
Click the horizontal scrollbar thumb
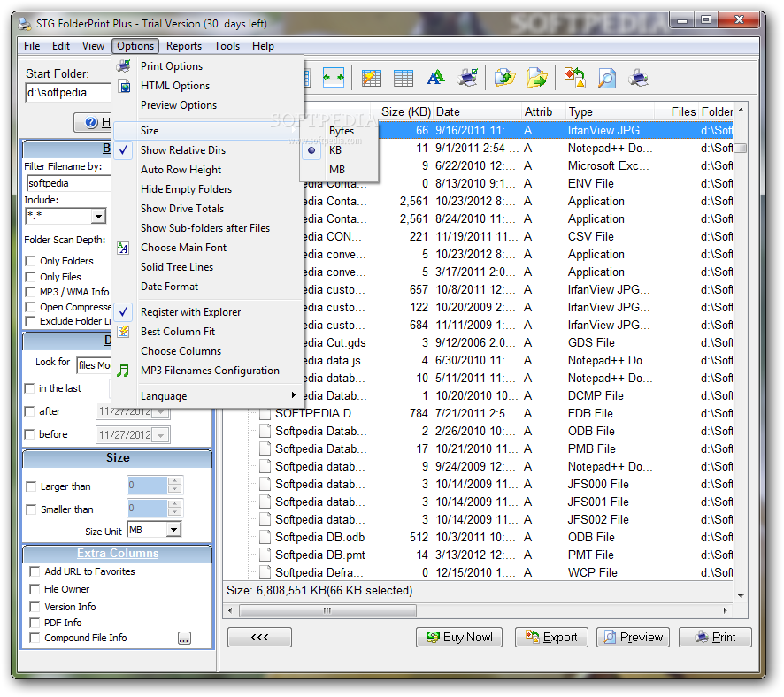(327, 610)
